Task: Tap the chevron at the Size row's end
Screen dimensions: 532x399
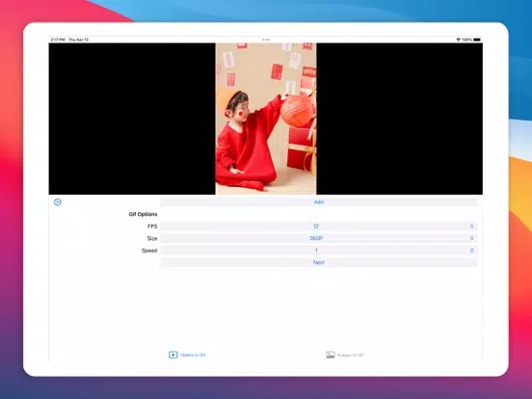Action: coord(471,238)
